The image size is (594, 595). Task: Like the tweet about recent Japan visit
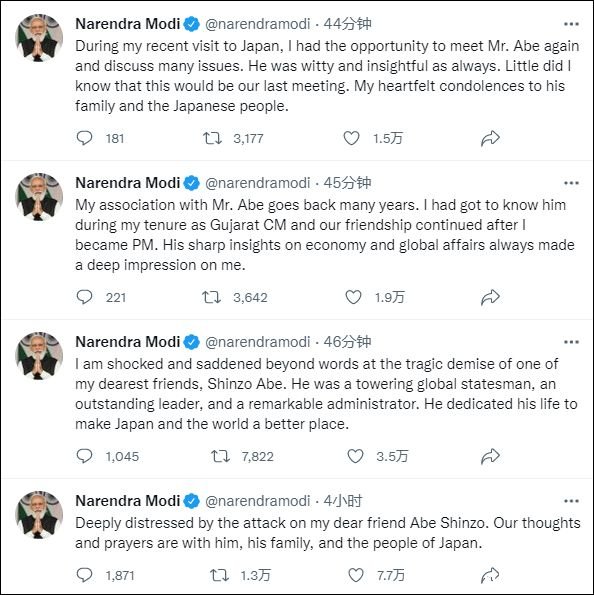pos(351,138)
